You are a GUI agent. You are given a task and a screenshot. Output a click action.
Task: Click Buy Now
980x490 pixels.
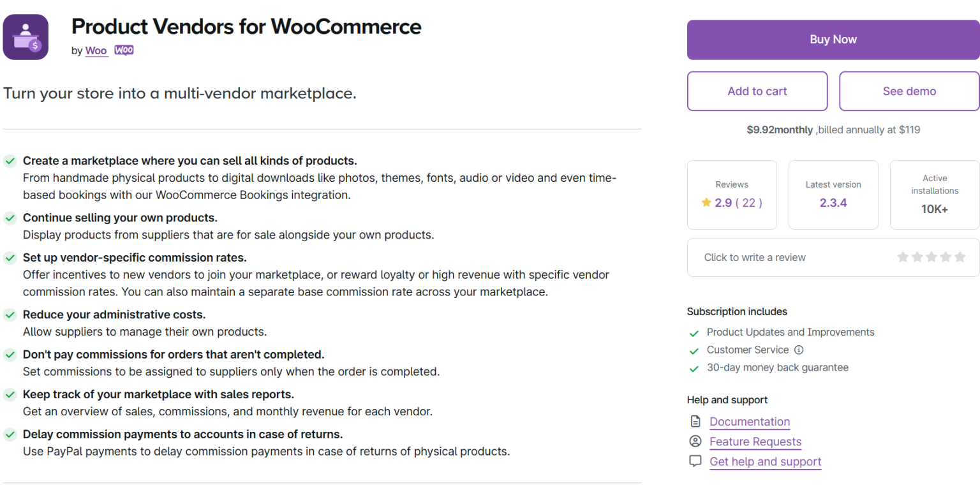coord(833,39)
